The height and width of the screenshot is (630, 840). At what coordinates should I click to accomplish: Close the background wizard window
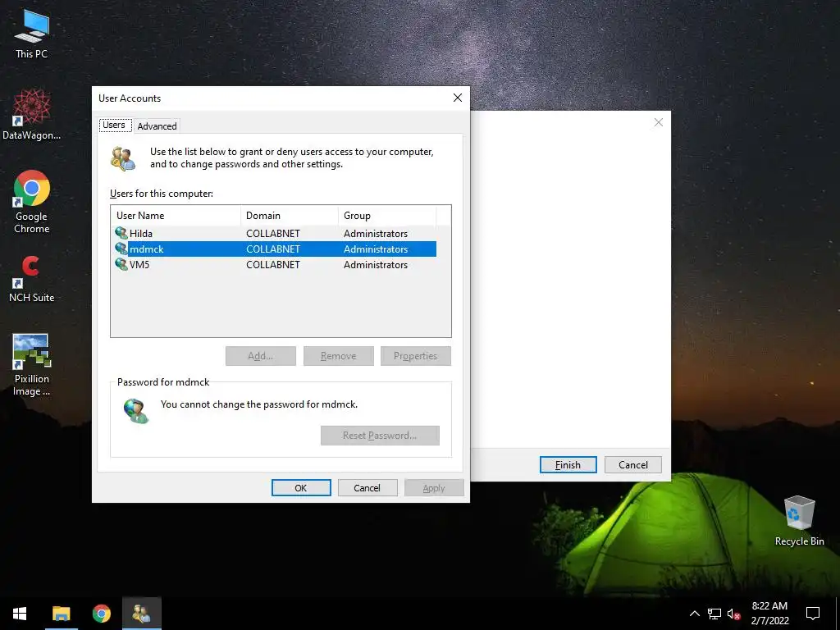coord(659,123)
